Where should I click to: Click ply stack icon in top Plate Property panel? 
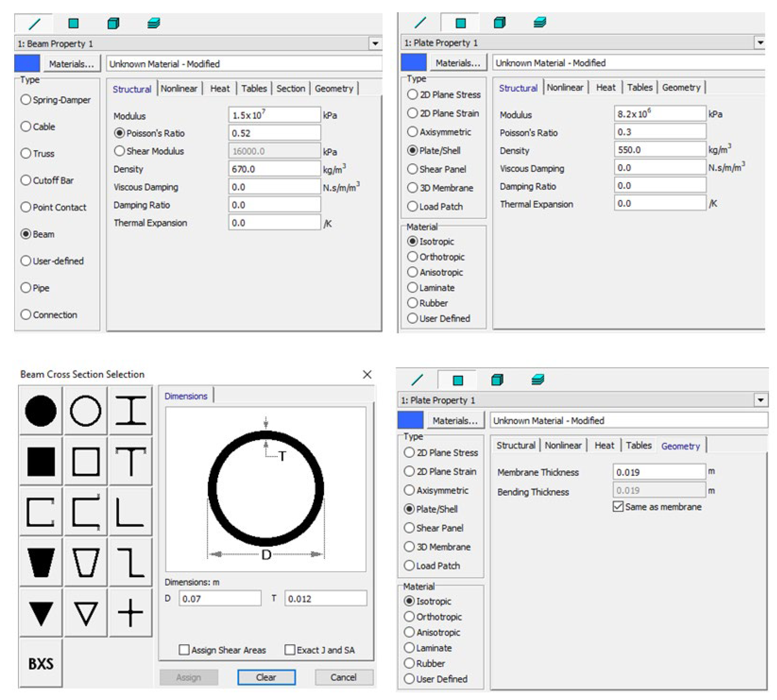(x=540, y=22)
